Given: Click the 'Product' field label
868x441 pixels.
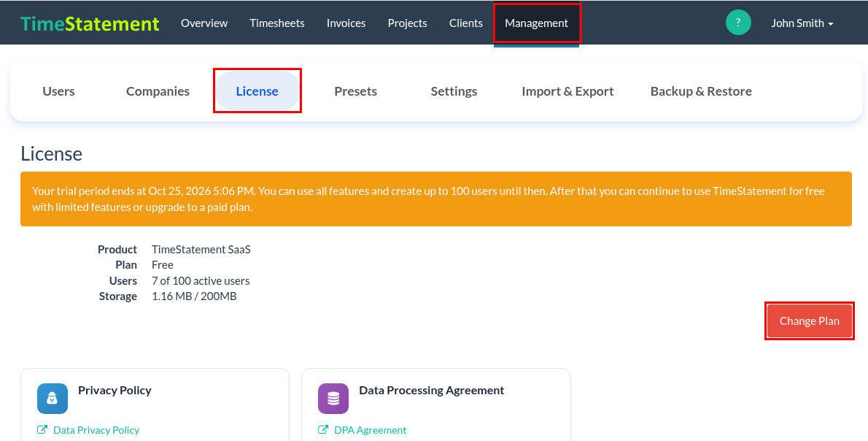Looking at the screenshot, I should pos(117,249).
